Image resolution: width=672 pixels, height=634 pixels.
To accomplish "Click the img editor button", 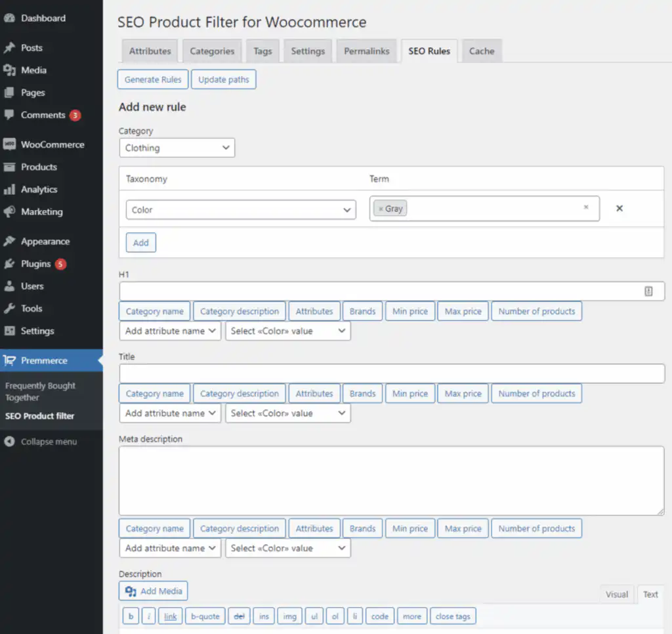I will [289, 616].
